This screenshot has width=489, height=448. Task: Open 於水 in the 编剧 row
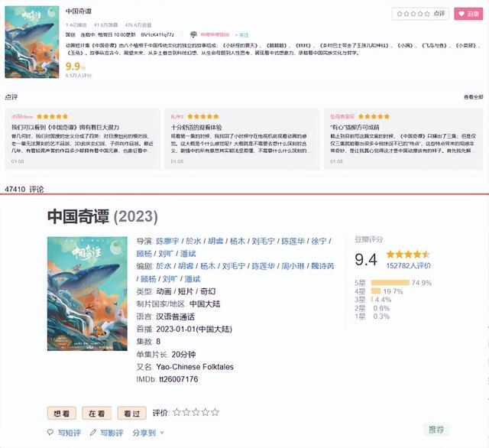point(164,266)
